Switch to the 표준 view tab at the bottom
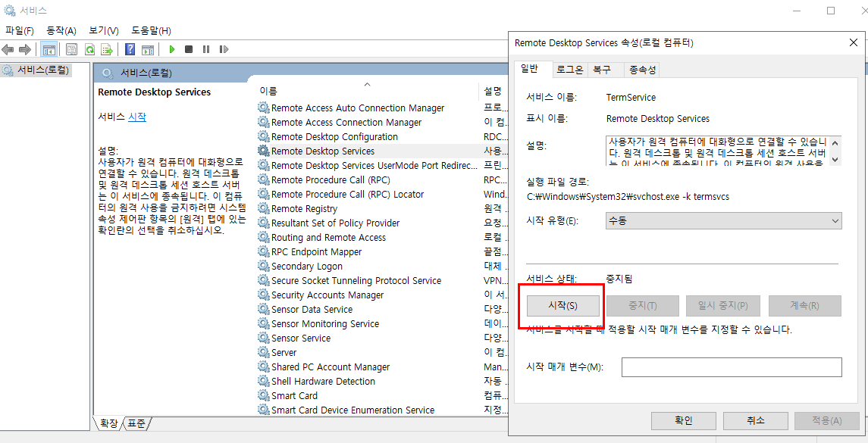 tap(136, 423)
